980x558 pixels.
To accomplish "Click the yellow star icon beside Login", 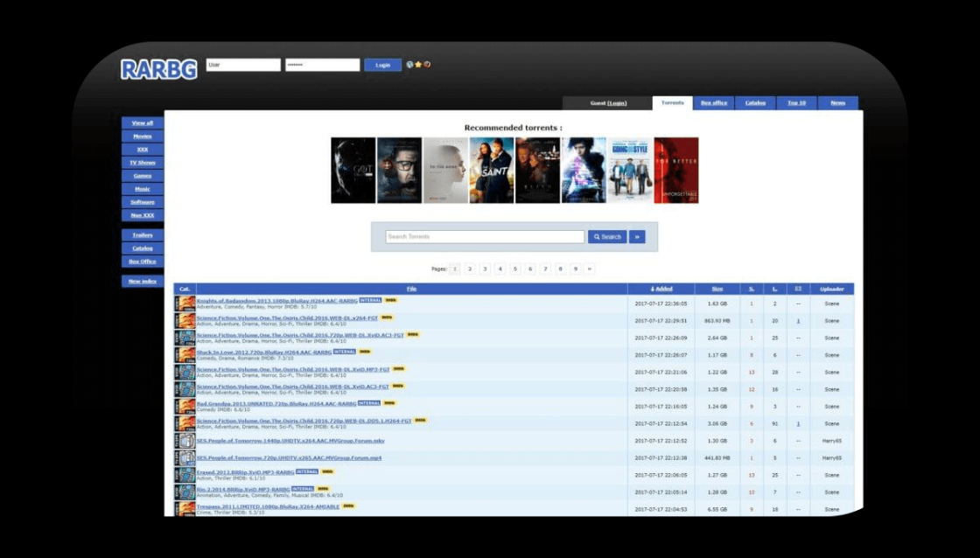I will (x=418, y=65).
